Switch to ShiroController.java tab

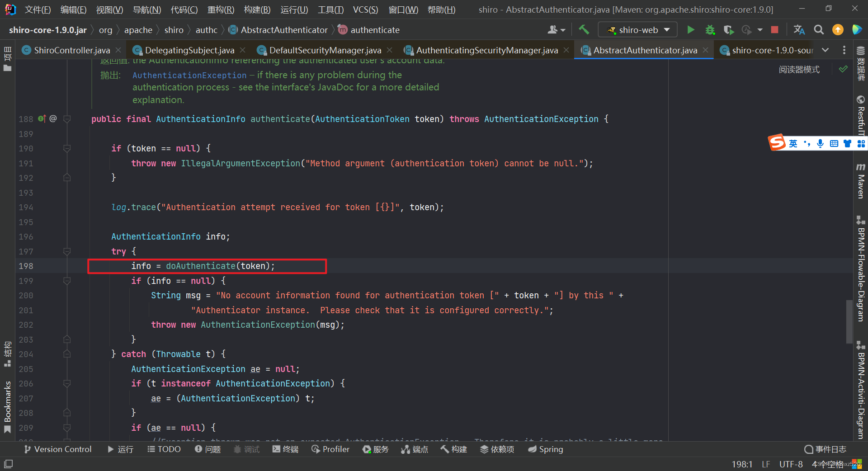72,50
